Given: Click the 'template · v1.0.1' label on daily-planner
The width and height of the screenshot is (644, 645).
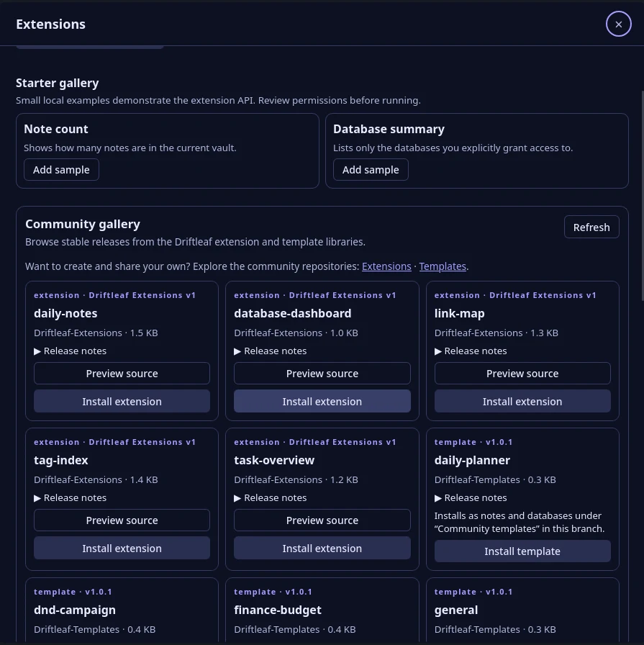Looking at the screenshot, I should point(473,442).
